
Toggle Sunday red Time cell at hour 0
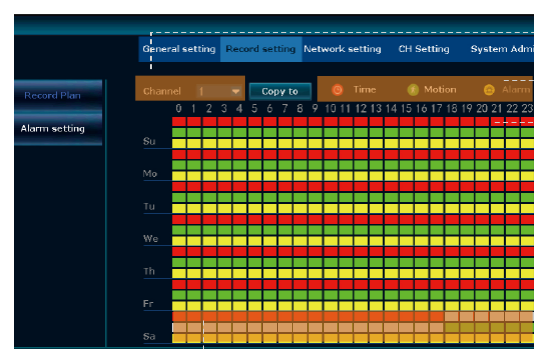179,122
